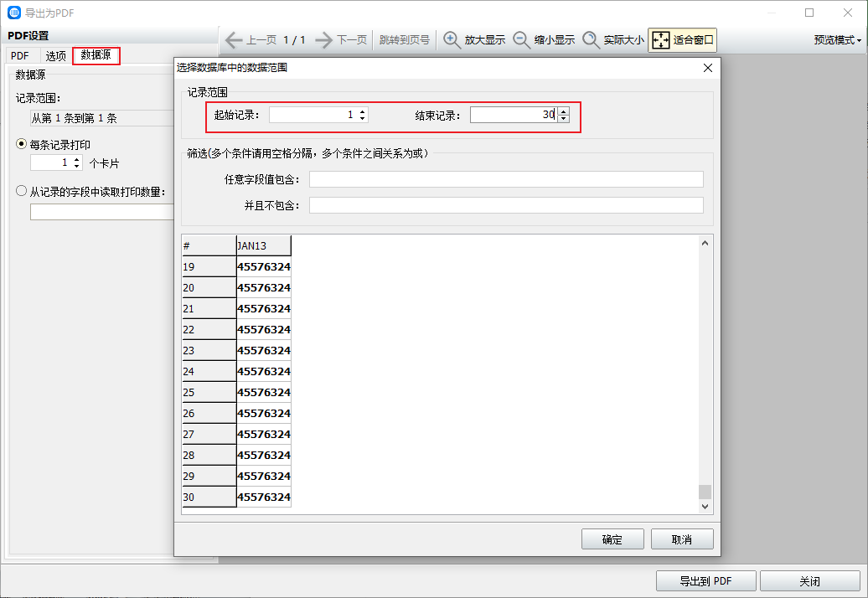Click the print quantity field name input
868x598 pixels.
(102, 212)
